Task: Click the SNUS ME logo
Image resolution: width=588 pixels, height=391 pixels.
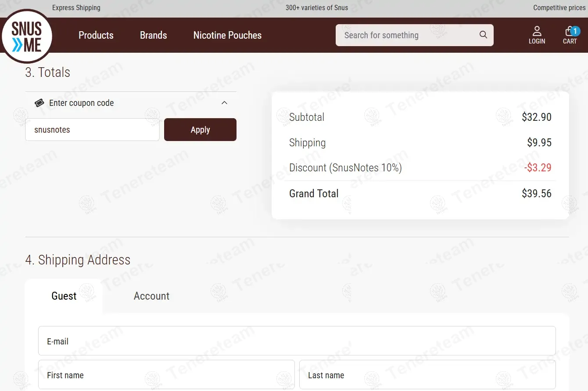Action: pyautogui.click(x=27, y=36)
